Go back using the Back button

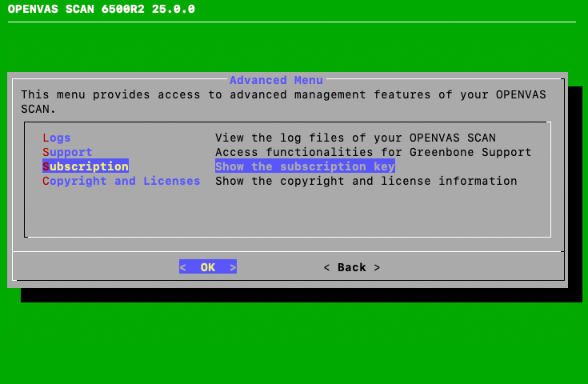(x=351, y=267)
